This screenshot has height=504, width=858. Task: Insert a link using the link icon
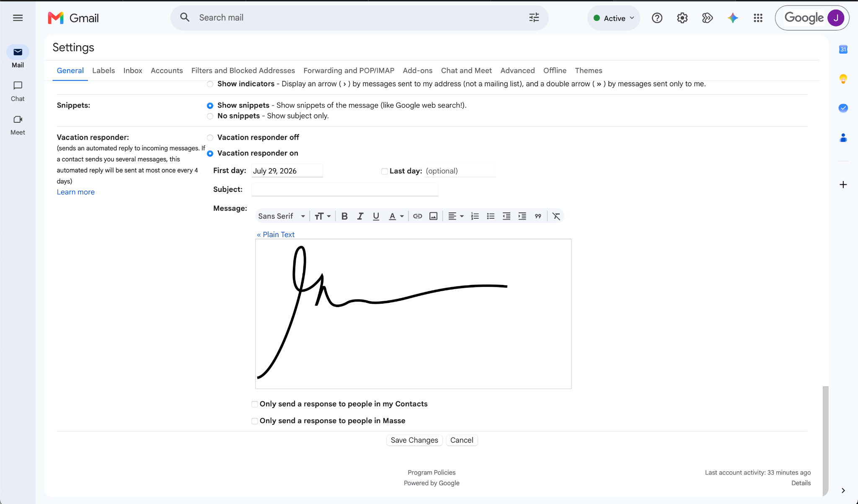418,216
